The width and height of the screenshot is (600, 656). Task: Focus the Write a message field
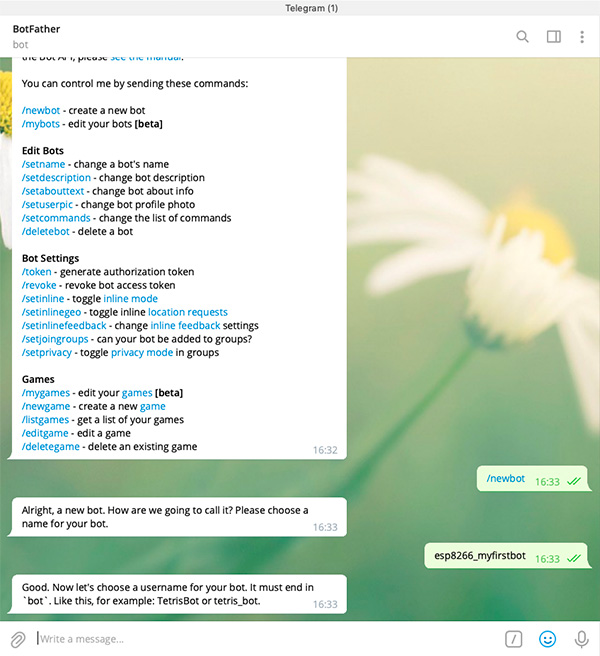pos(268,639)
